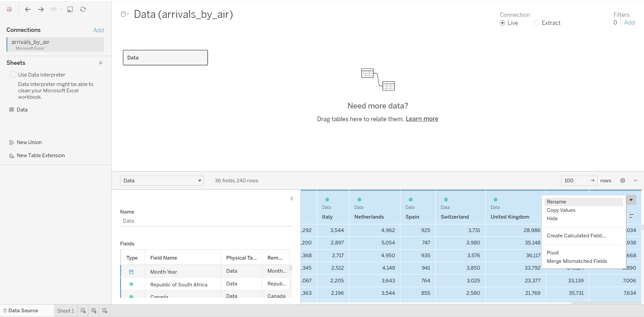Screen dimensions: 644x317
Task: Open the Learn more link
Action: 422,119
